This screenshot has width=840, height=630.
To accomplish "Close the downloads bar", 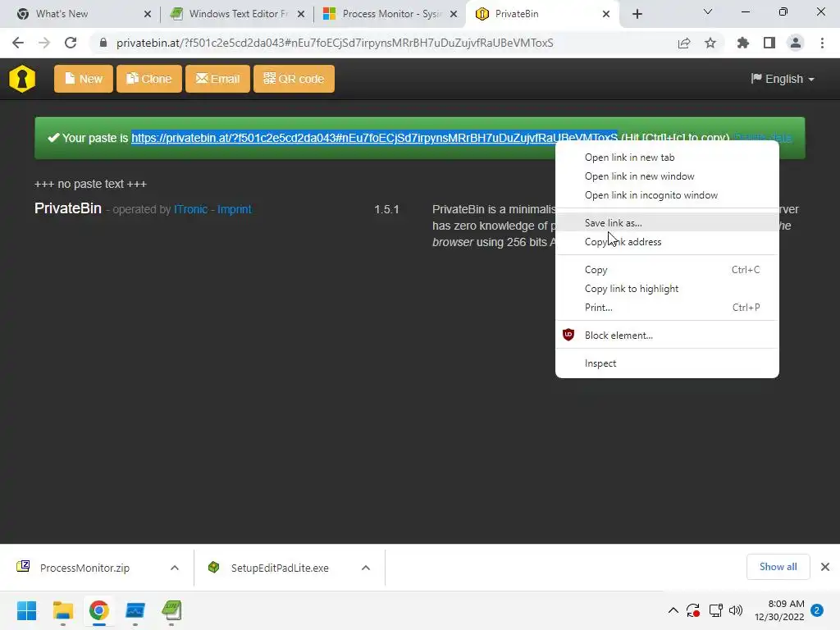I will [x=825, y=567].
